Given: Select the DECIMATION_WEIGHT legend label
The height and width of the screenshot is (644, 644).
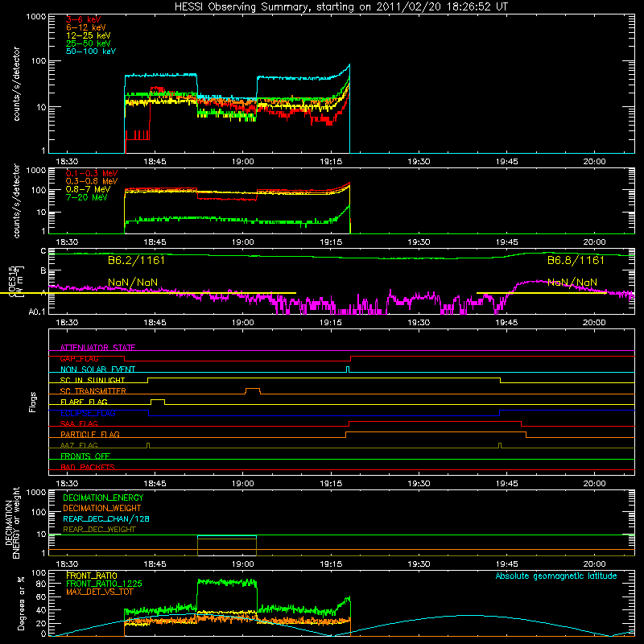Looking at the screenshot, I should (102, 508).
